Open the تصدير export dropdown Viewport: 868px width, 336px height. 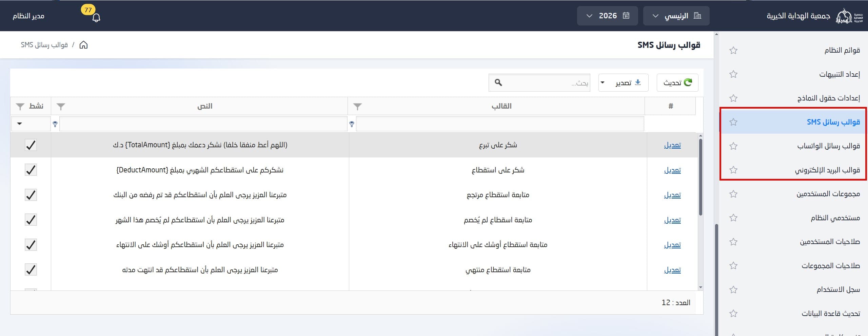pos(623,82)
